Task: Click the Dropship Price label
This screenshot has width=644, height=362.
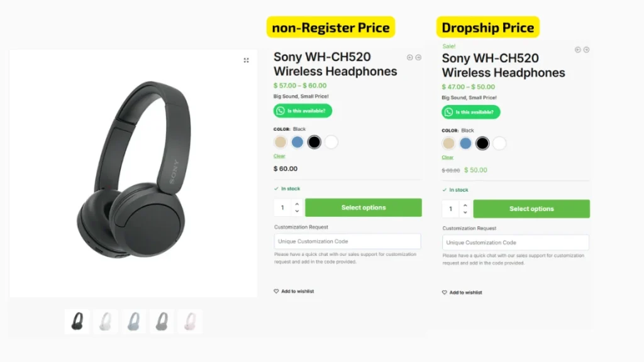Action: (x=488, y=27)
